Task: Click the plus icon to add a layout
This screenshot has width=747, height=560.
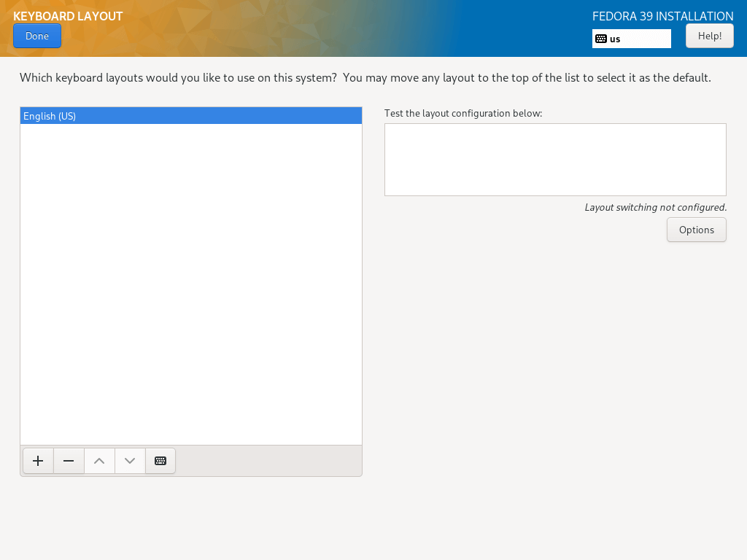Action: 38,461
